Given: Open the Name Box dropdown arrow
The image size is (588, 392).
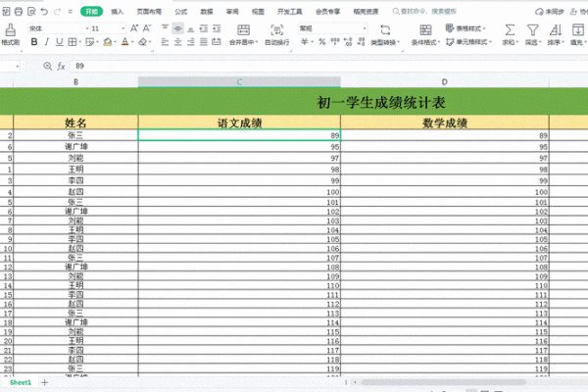Looking at the screenshot, I should [x=17, y=67].
